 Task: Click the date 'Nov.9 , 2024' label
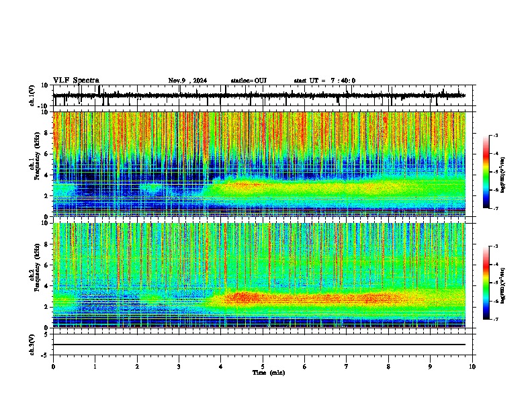click(x=187, y=81)
